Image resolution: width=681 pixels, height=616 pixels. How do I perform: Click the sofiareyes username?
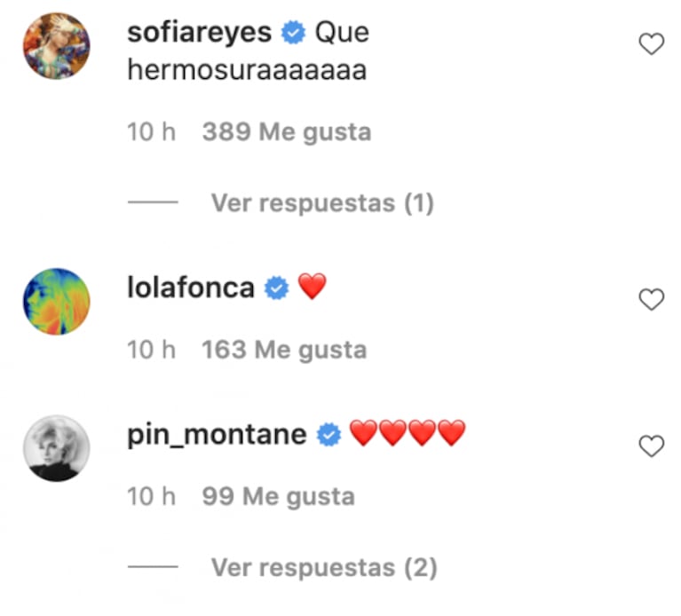(200, 33)
